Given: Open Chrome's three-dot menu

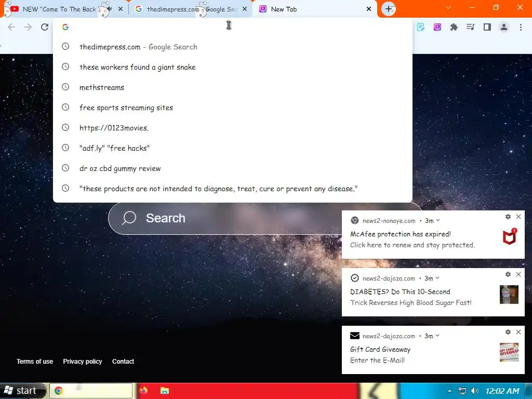Looking at the screenshot, I should 521,27.
